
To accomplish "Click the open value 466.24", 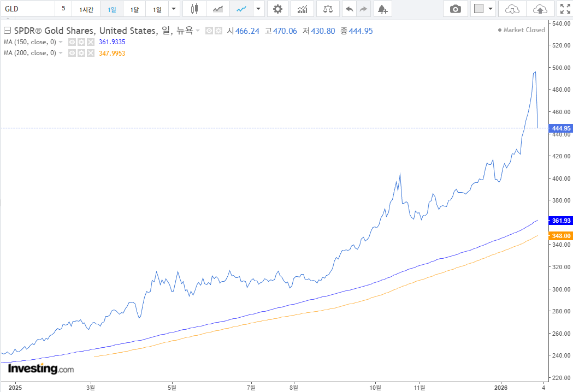I will [247, 31].
